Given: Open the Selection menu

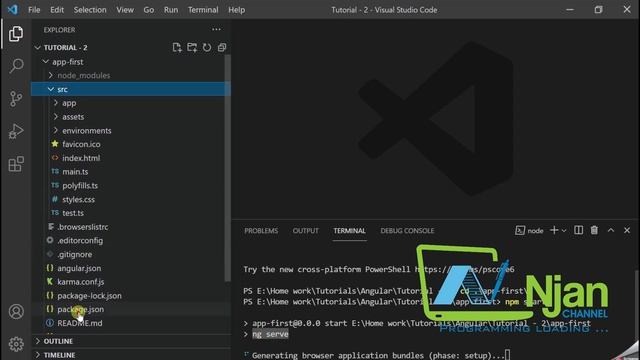Looking at the screenshot, I should tap(90, 10).
